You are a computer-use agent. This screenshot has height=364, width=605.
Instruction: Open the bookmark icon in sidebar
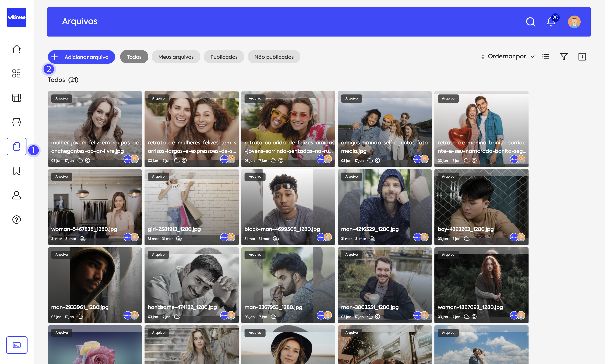pos(16,171)
